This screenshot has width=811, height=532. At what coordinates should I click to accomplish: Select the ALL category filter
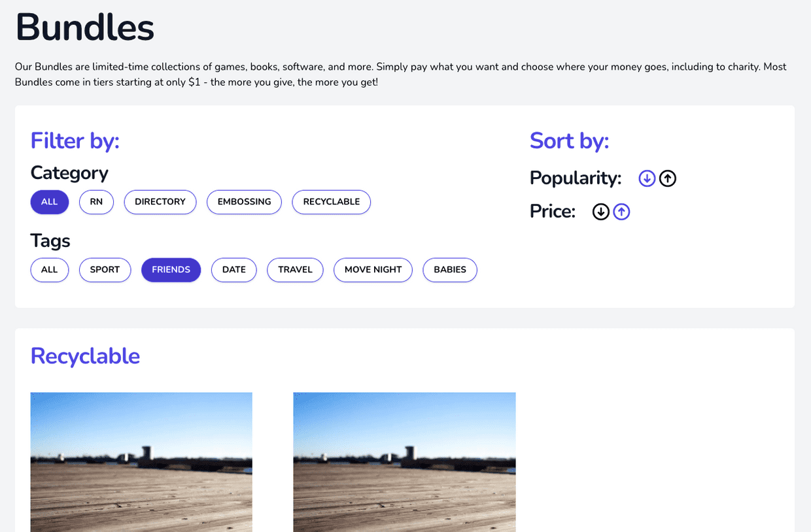click(50, 202)
